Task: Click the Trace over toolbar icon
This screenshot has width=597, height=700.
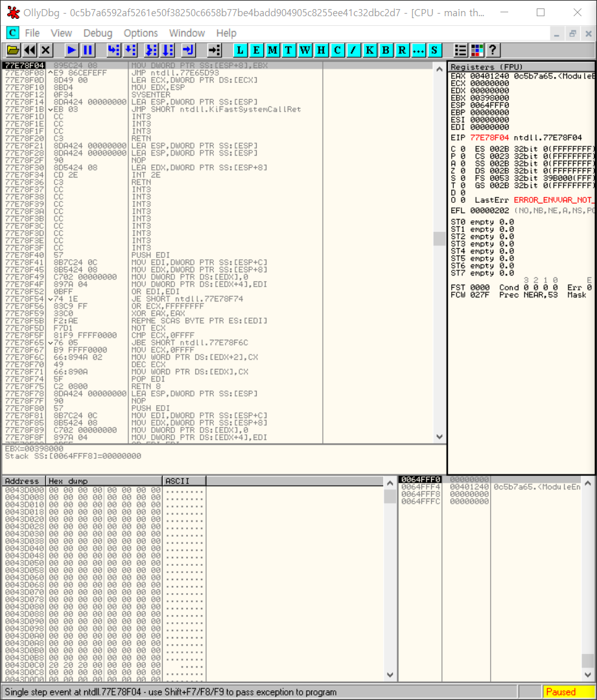Action: tap(167, 50)
